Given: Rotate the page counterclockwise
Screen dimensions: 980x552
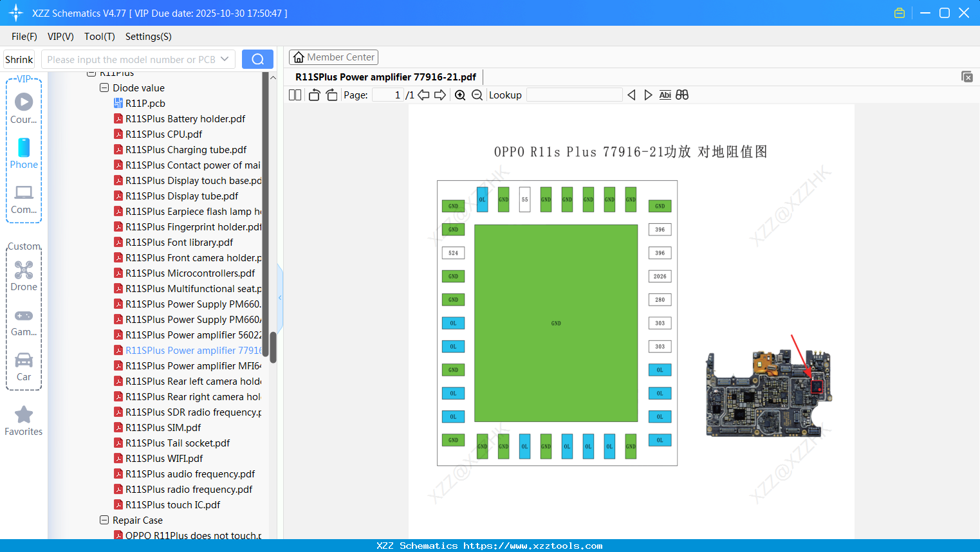Looking at the screenshot, I should click(314, 95).
